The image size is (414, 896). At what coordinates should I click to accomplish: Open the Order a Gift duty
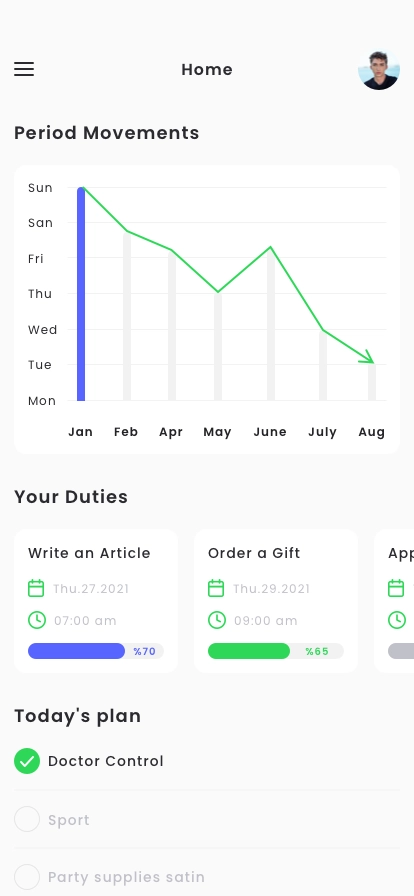[x=276, y=601]
